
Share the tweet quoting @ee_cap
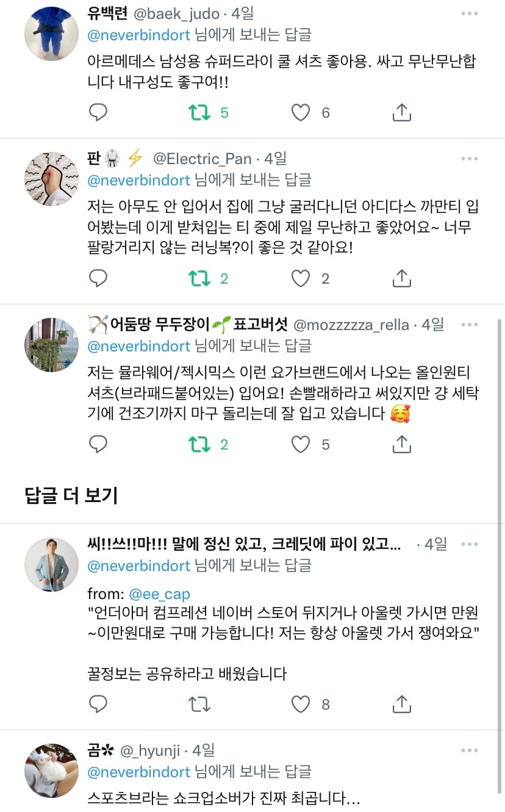click(401, 705)
